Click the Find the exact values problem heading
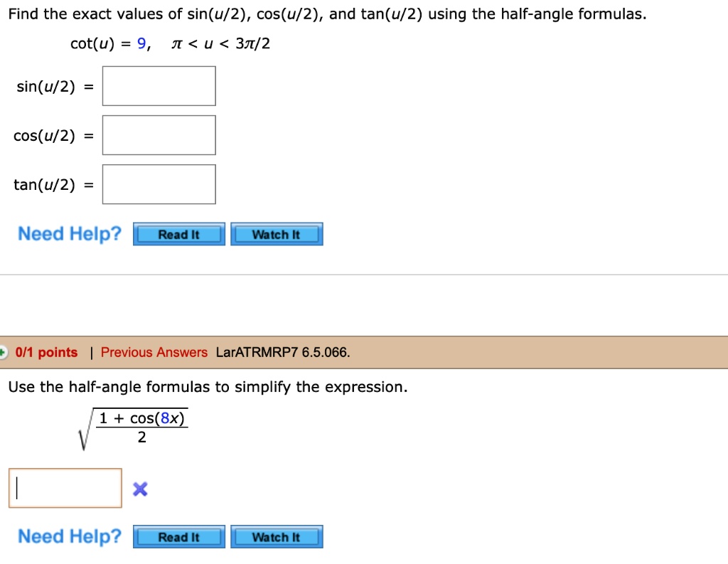Viewport: 728px width, 564px height. [x=326, y=14]
